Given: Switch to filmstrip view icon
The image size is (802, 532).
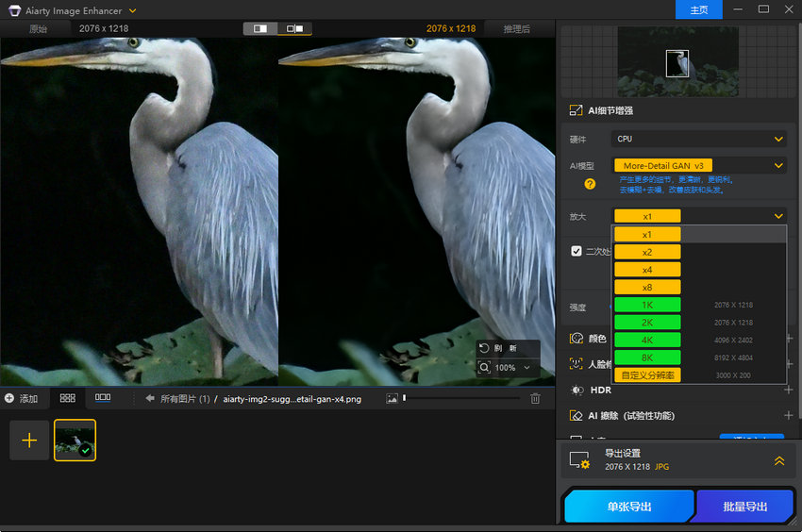Looking at the screenshot, I should click(x=103, y=398).
